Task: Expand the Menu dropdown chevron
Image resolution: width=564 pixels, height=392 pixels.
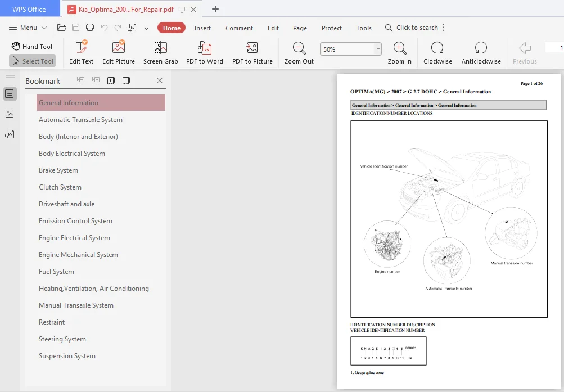Action: (44, 28)
